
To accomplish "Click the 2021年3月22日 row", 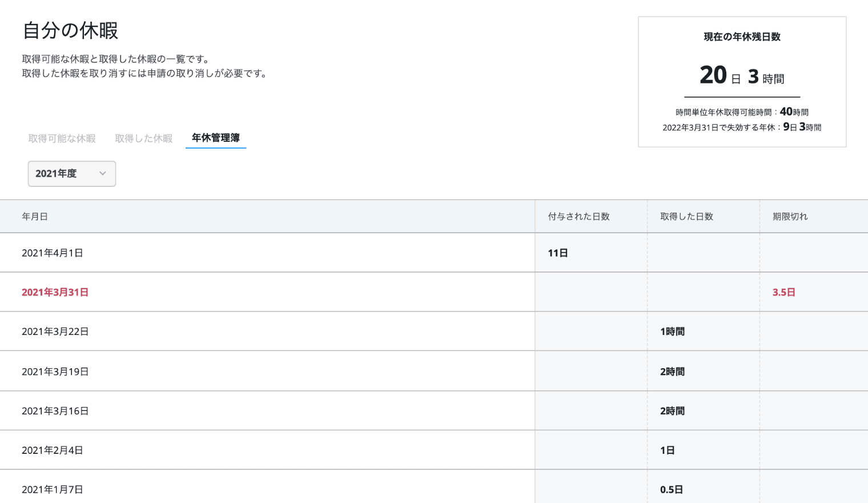I will coord(55,332).
